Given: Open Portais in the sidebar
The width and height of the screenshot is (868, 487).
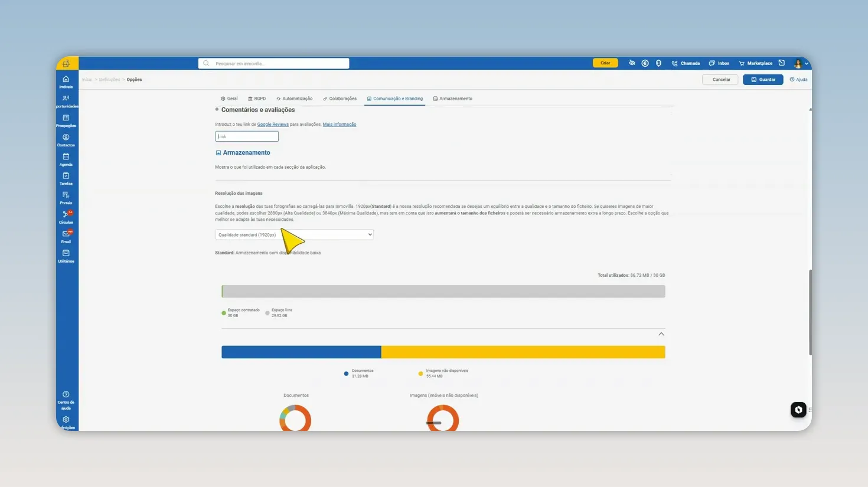Looking at the screenshot, I should pos(66,198).
